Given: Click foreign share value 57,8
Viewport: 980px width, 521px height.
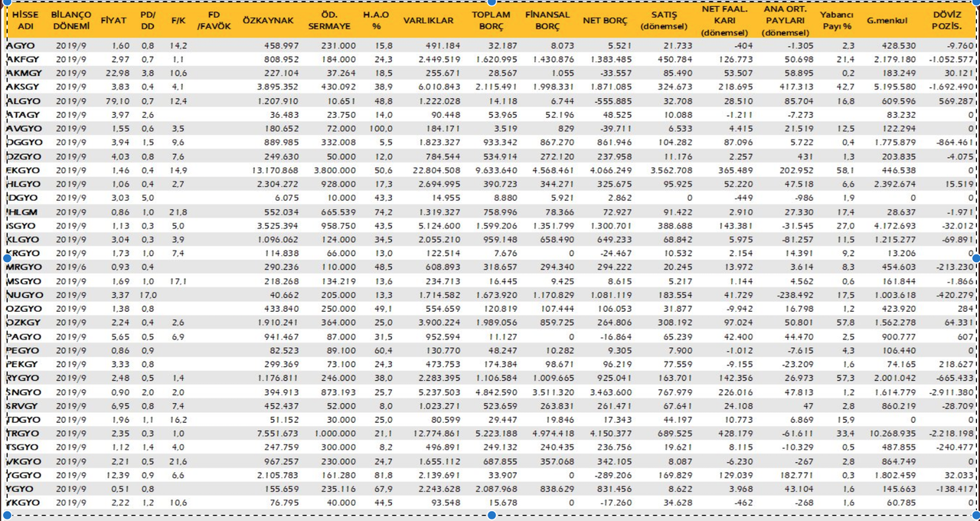Looking at the screenshot, I should 845,323.
